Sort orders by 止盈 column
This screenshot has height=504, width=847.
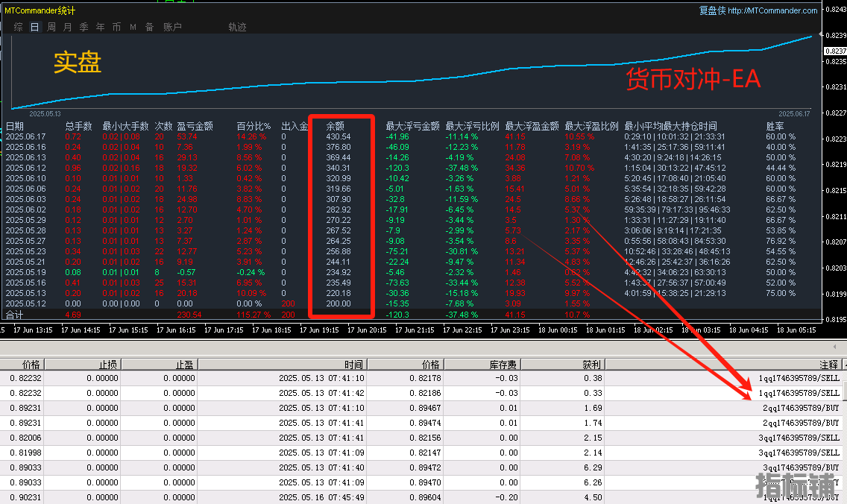click(x=160, y=365)
